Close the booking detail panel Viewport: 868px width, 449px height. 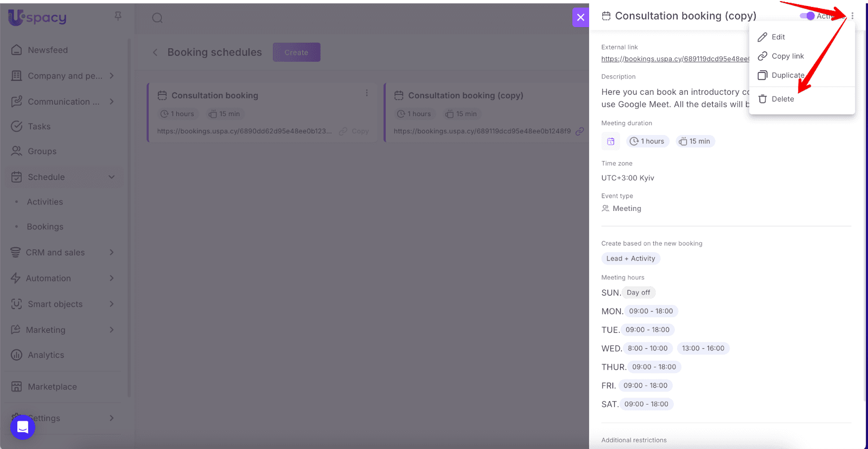580,17
